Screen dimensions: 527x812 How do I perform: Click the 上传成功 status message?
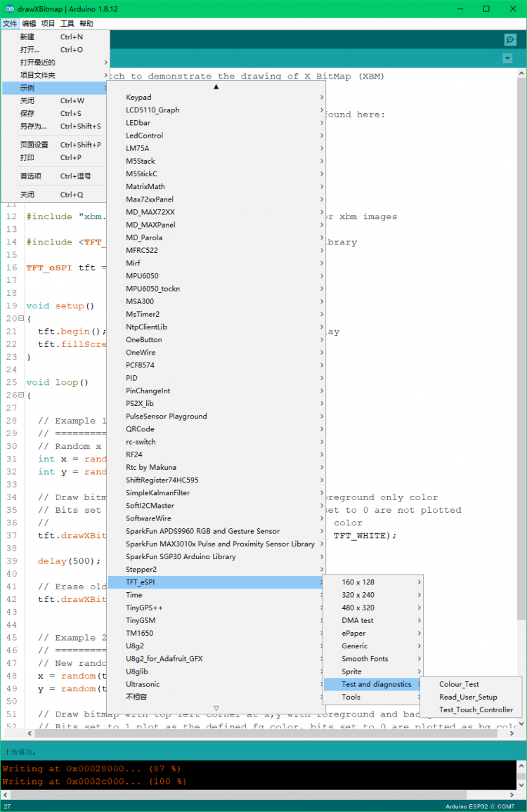pyautogui.click(x=20, y=752)
